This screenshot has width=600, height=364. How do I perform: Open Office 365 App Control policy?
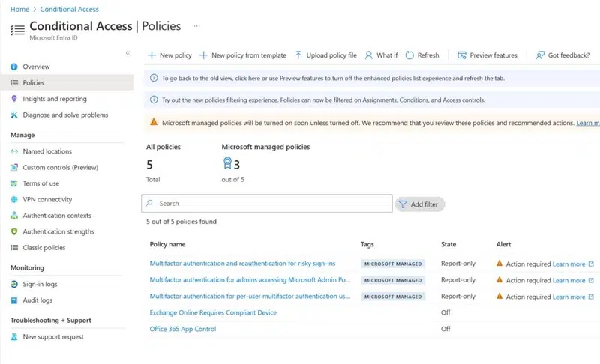[x=183, y=329]
